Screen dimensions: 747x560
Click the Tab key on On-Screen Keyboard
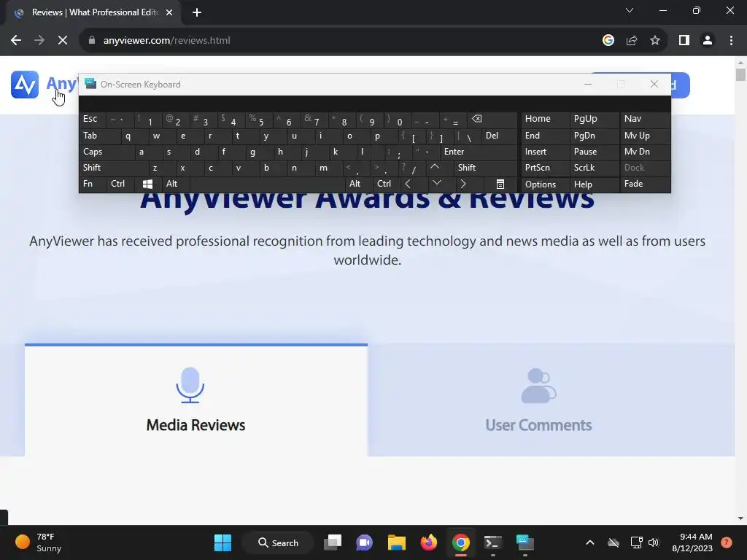point(100,136)
